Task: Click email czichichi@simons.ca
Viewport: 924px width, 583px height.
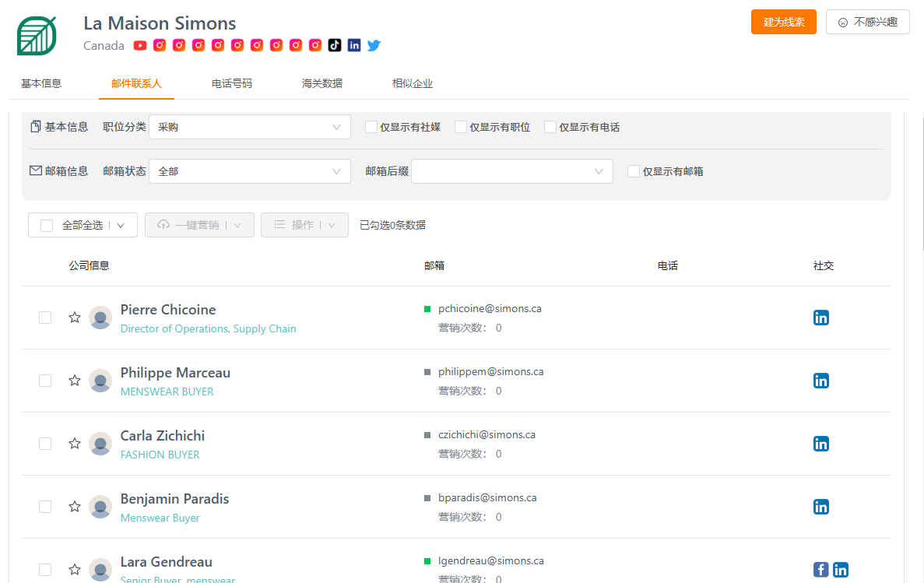Action: click(x=487, y=435)
